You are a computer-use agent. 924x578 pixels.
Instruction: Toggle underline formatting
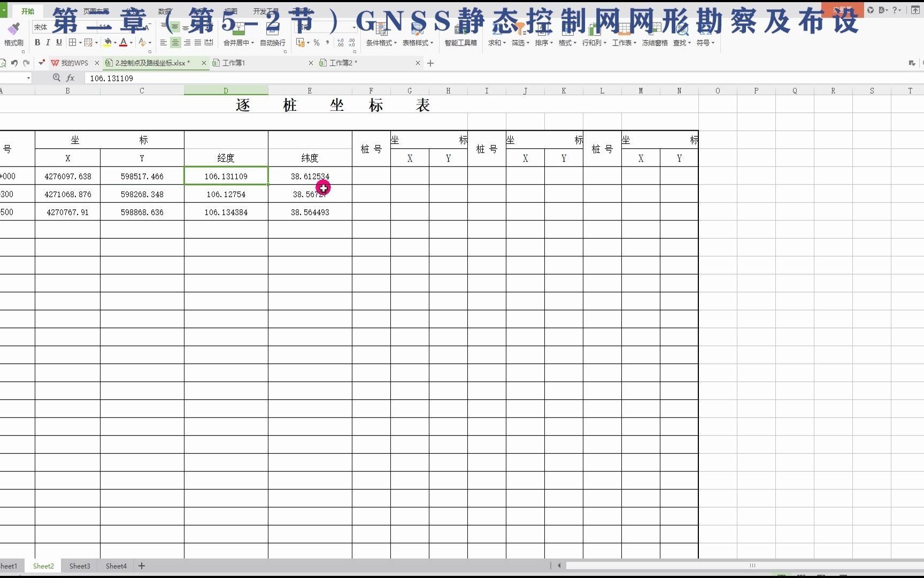click(59, 42)
